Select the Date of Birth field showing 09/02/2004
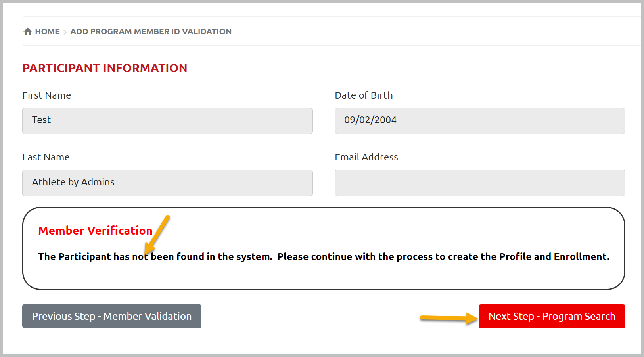Image resolution: width=644 pixels, height=357 pixels. click(480, 121)
